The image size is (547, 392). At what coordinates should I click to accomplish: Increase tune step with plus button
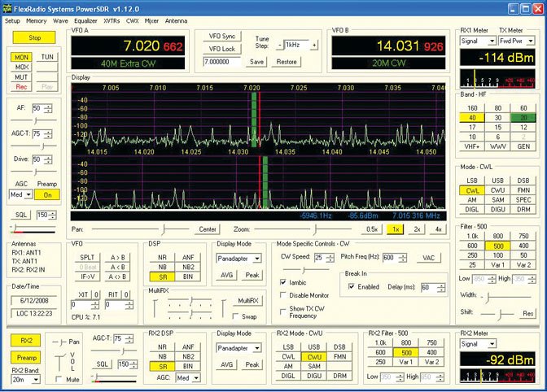point(314,45)
